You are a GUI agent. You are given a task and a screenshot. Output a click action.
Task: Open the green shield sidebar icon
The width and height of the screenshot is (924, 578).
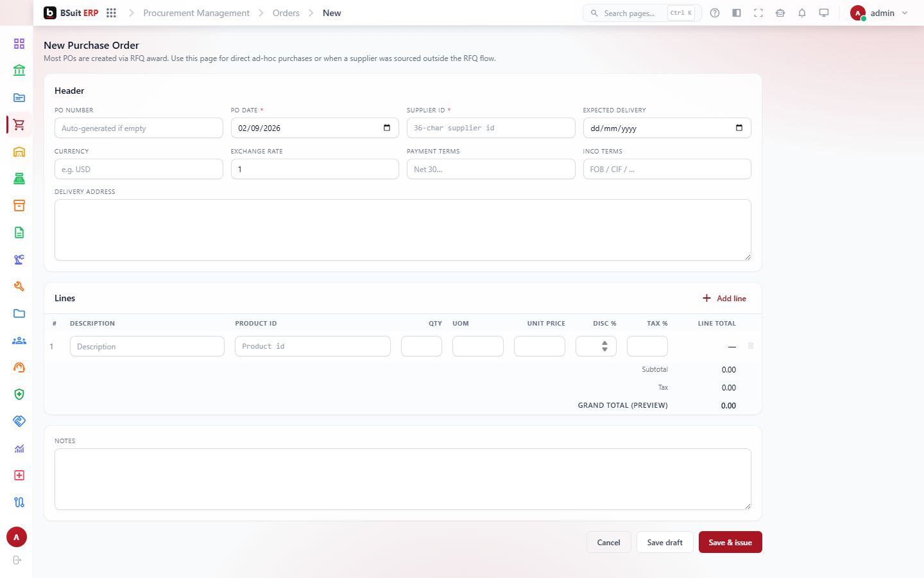click(x=19, y=394)
